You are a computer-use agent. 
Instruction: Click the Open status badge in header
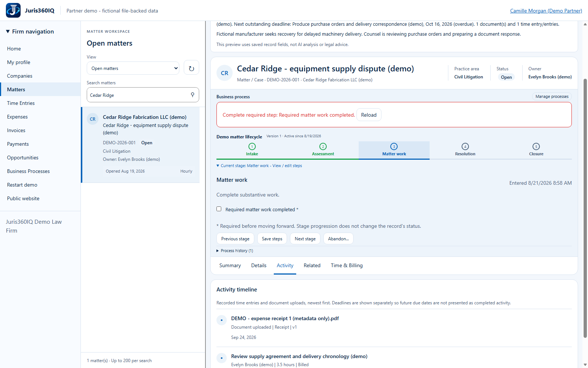[506, 77]
